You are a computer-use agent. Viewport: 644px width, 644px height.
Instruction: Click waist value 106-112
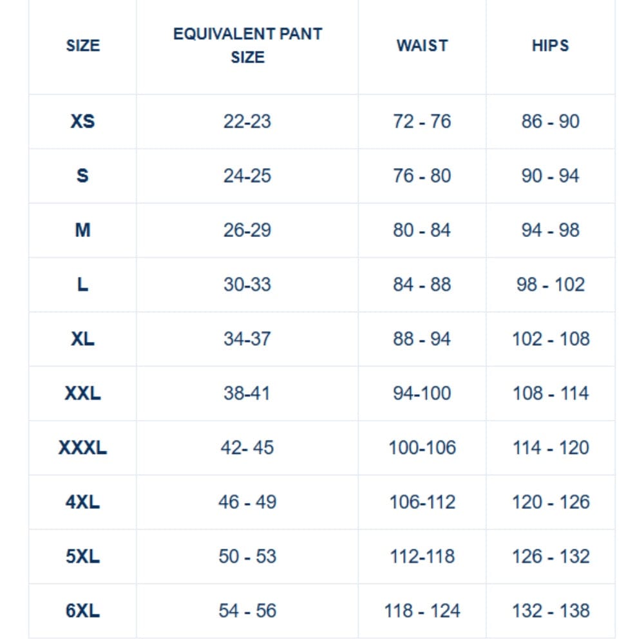[x=422, y=502]
